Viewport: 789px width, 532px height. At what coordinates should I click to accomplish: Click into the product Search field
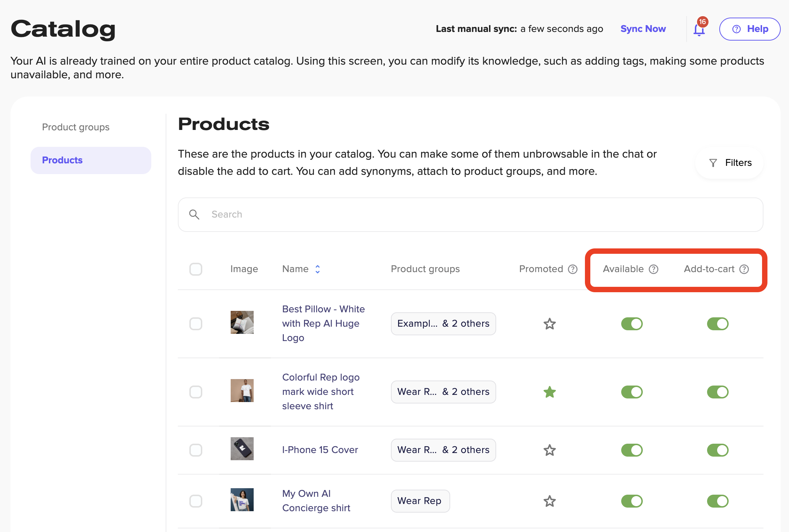coord(470,215)
